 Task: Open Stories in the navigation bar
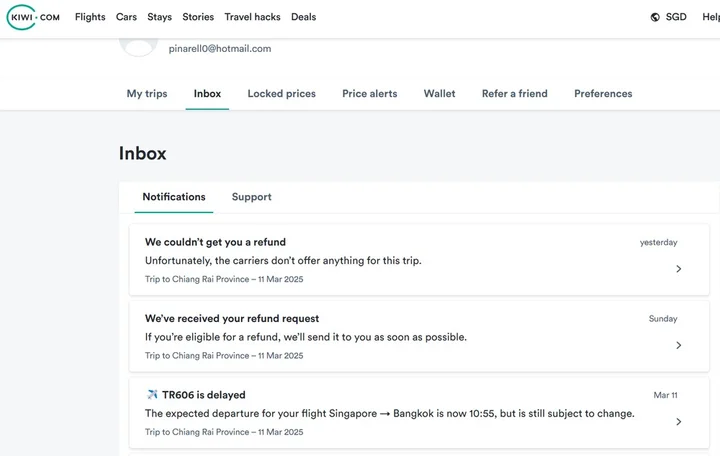[x=198, y=17]
